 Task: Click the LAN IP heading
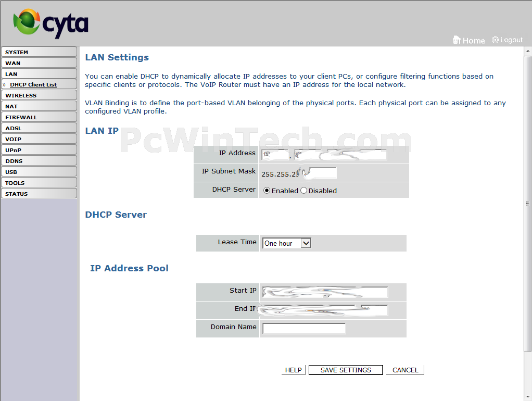pyautogui.click(x=102, y=131)
